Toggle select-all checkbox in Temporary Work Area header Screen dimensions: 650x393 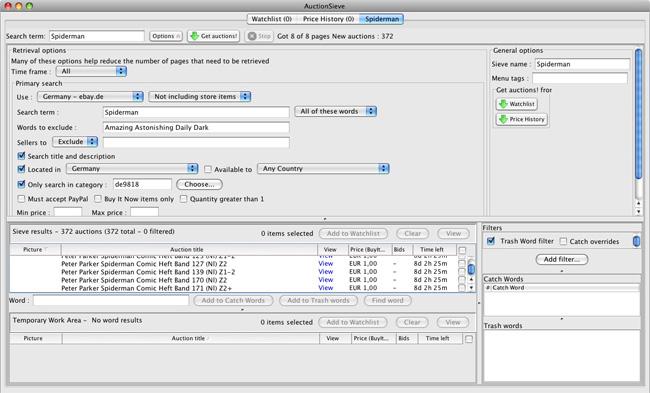coord(468,339)
